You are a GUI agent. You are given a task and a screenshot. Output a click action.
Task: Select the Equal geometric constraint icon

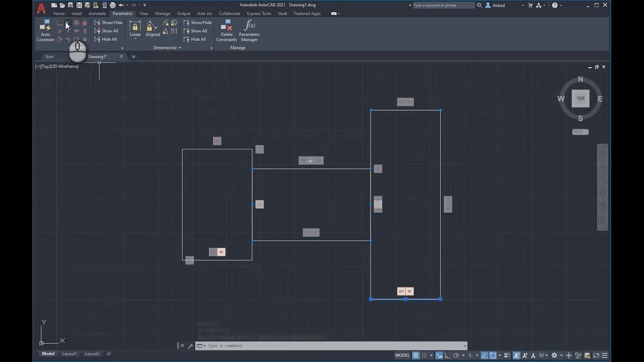pyautogui.click(x=85, y=39)
